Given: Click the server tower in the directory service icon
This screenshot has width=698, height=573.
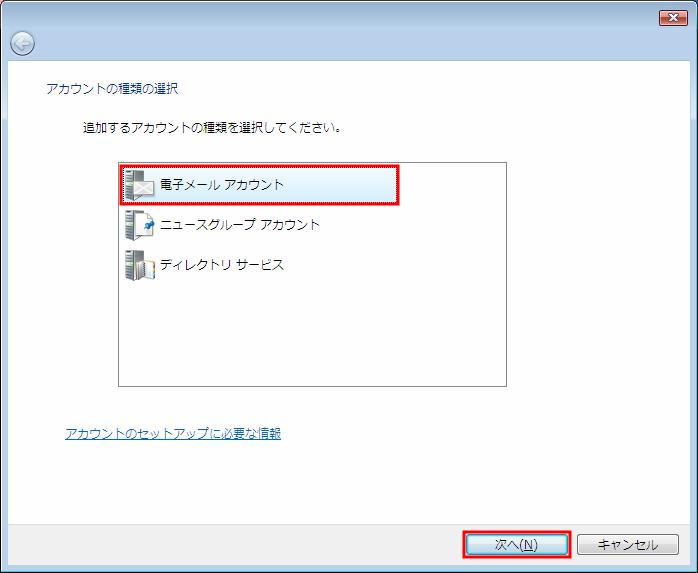Looking at the screenshot, I should click(131, 265).
